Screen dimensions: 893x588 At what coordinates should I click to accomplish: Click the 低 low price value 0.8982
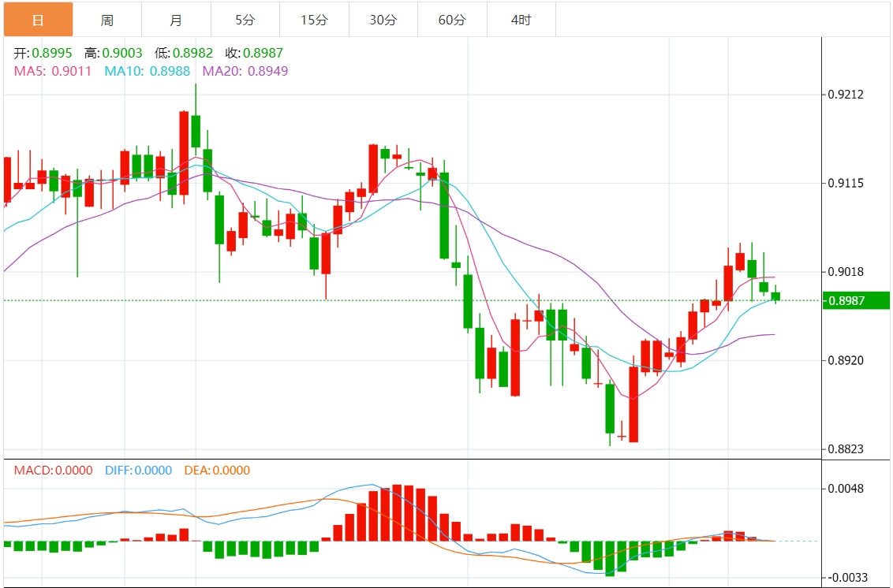click(193, 53)
